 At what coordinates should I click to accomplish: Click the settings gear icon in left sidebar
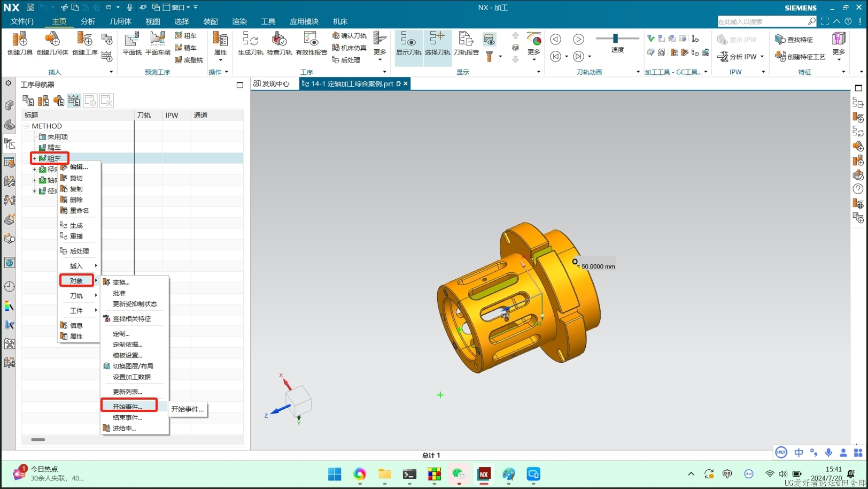click(x=9, y=83)
